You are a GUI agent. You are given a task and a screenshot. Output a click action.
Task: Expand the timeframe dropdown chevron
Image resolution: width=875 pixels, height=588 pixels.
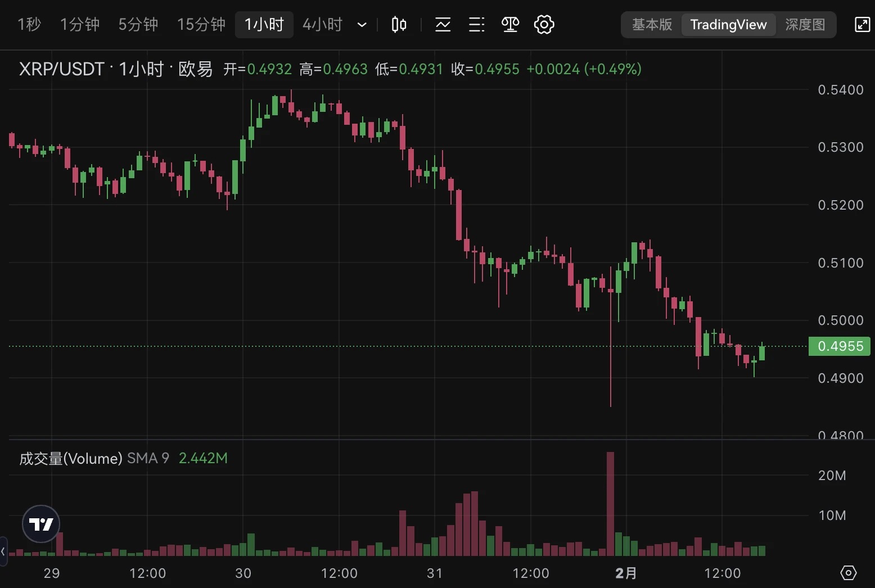(x=362, y=25)
